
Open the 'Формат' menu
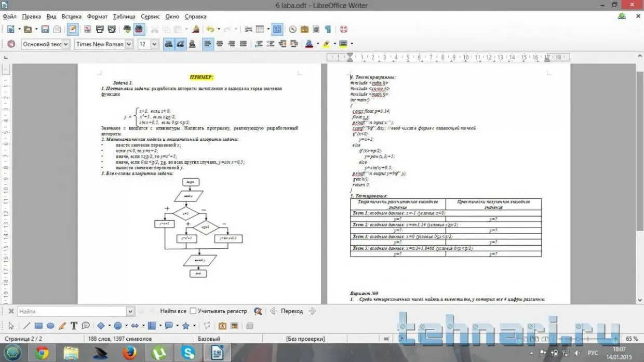97,17
